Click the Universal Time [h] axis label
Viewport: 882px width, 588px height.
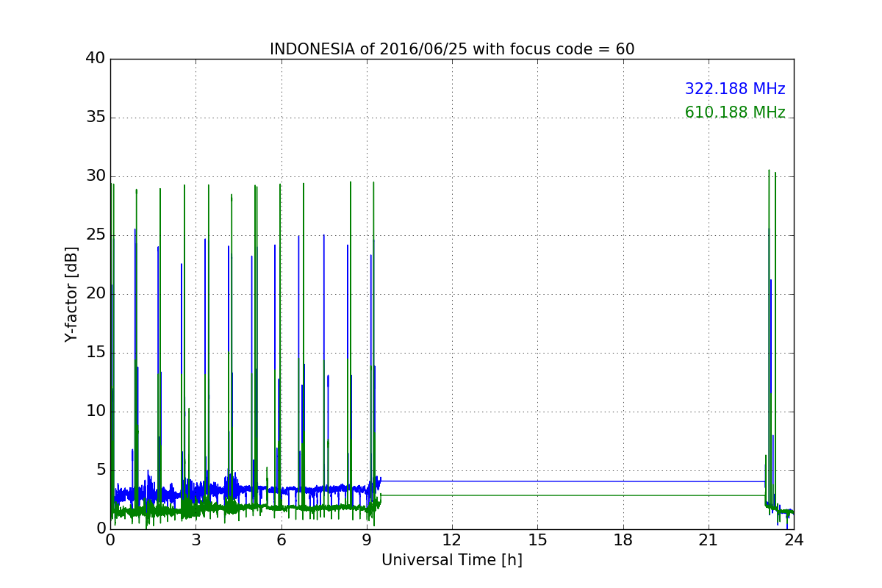(452, 560)
